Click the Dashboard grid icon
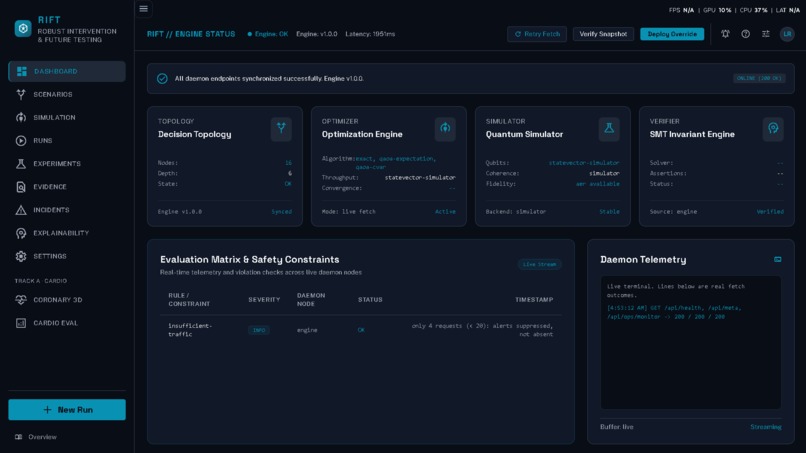806x453 pixels. point(21,71)
